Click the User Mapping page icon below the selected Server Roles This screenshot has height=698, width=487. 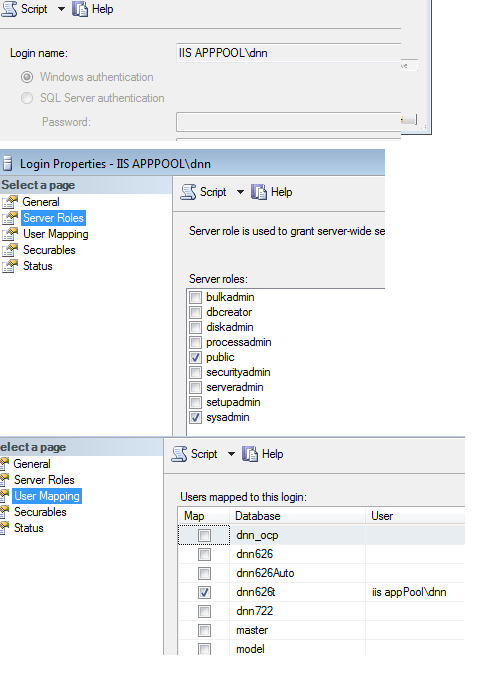click(x=10, y=234)
